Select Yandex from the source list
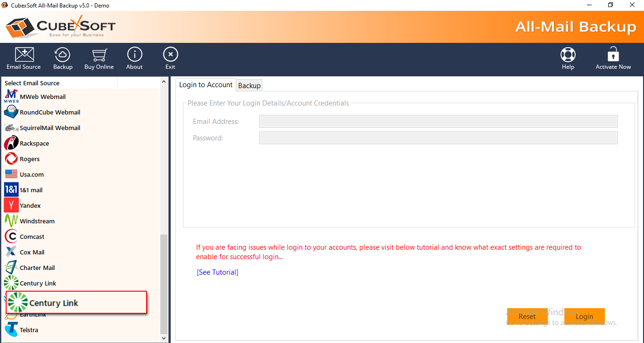Screen dimensions: 644x343 30,205
